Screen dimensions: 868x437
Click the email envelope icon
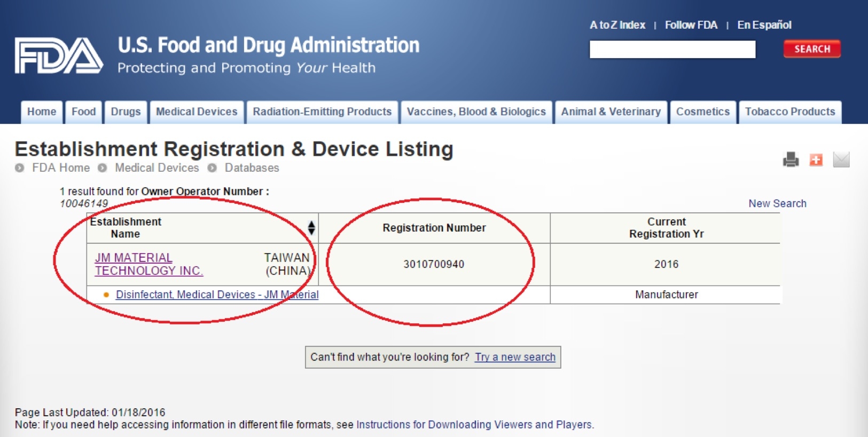[x=841, y=160]
